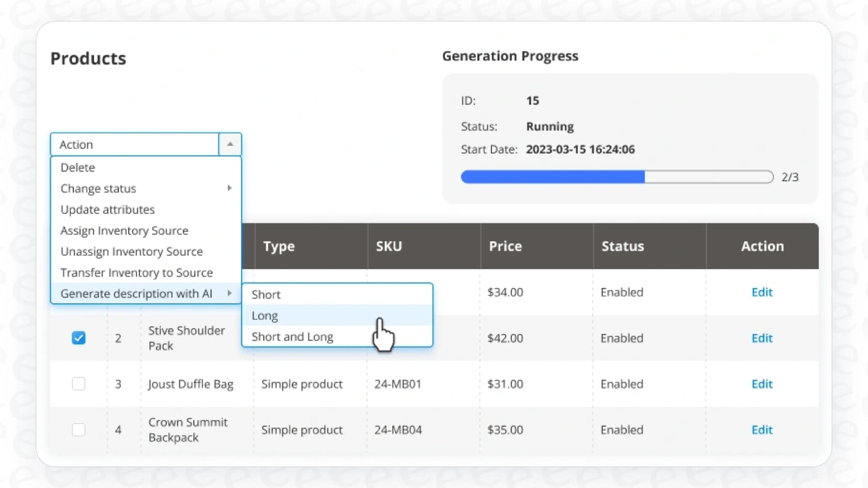Edit the Crown Summit Backpack row

click(x=762, y=430)
